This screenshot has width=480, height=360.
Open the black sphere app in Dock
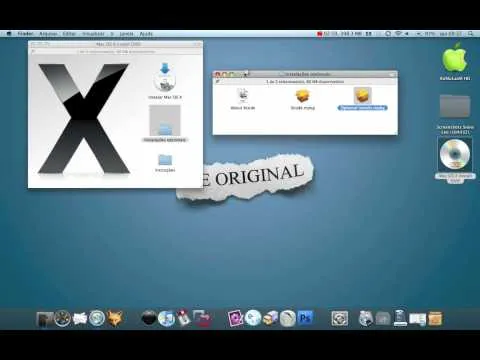(x=149, y=318)
